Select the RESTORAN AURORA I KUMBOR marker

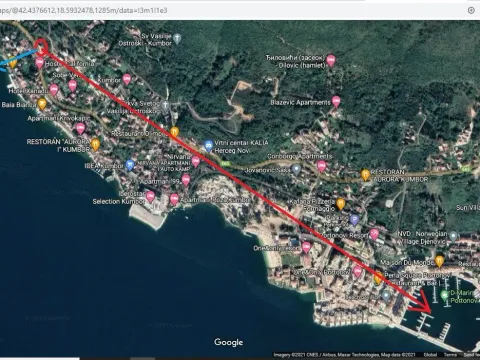pos(95,144)
